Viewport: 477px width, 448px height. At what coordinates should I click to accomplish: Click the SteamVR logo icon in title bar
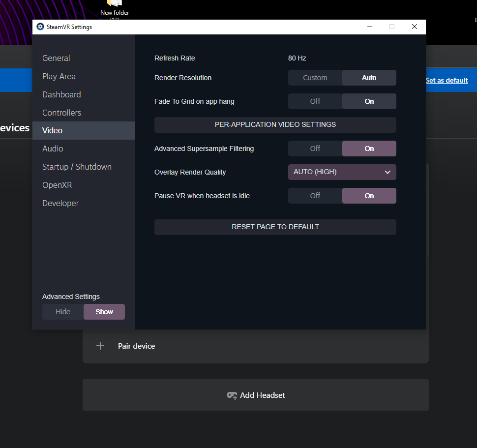click(x=40, y=27)
